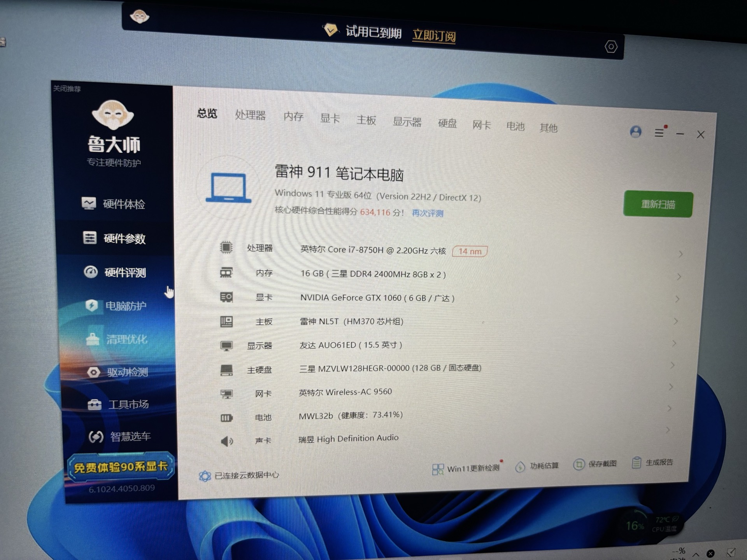The image size is (747, 560).
Task: Open 硬件体检 in the sidebar
Action: click(113, 204)
